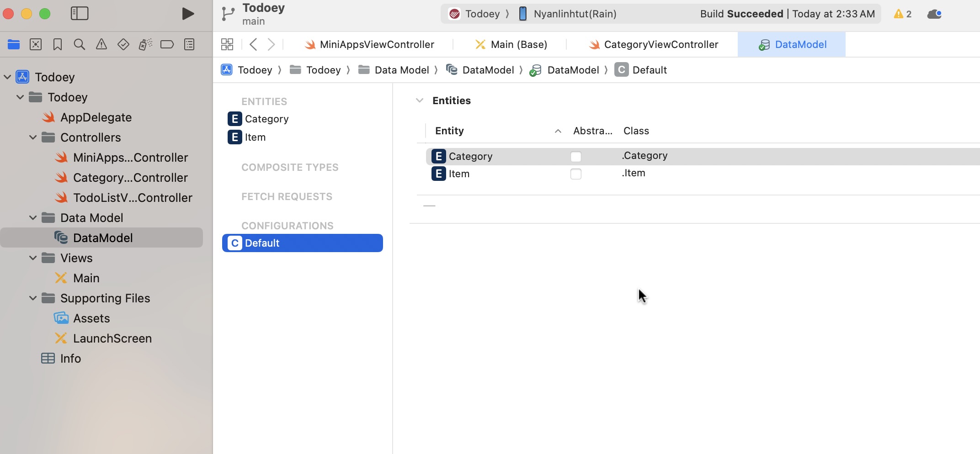Screen dimensions: 980x454
Task: Open the Breakpoint navigator
Action: 167,44
